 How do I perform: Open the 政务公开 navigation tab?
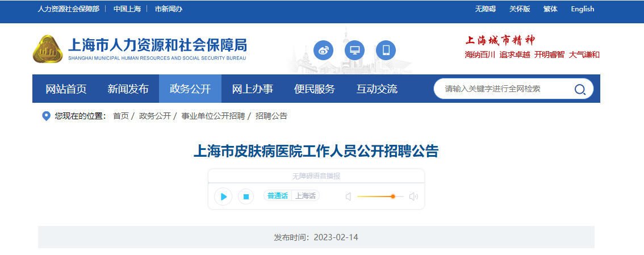(190, 89)
